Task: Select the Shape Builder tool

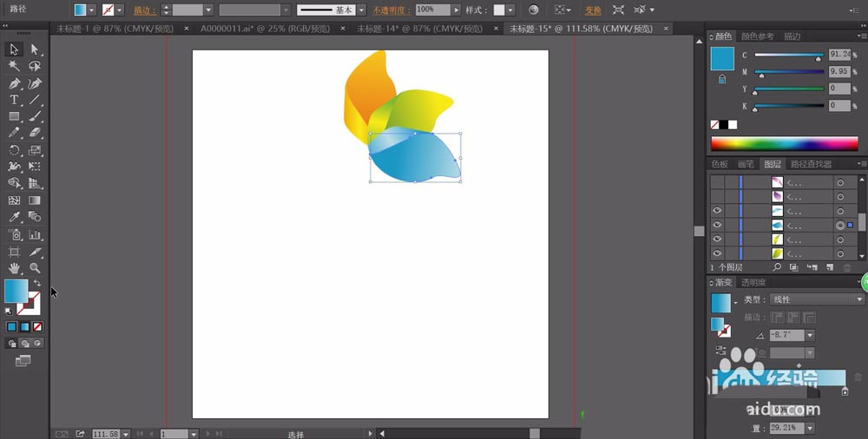Action: [x=14, y=183]
